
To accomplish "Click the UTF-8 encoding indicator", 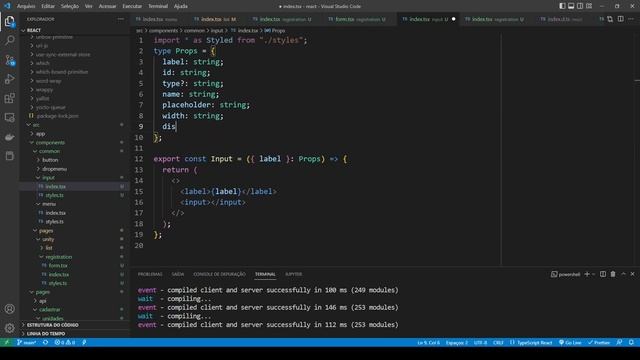I will [x=480, y=342].
